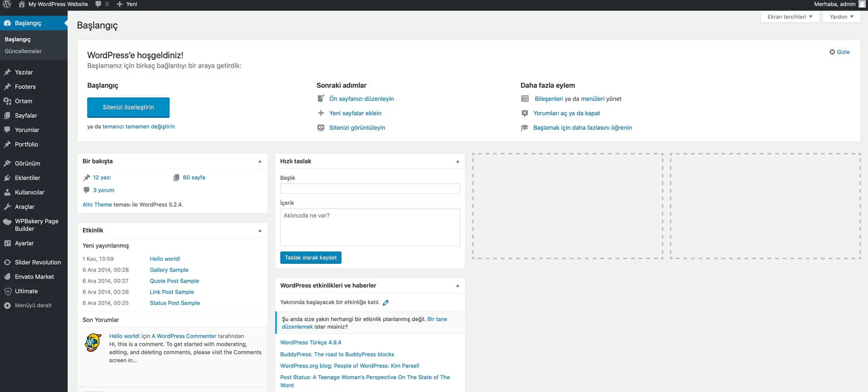Click the Sitenizi özelleştirin button
Screen dimensions: 868x392
(x=128, y=108)
